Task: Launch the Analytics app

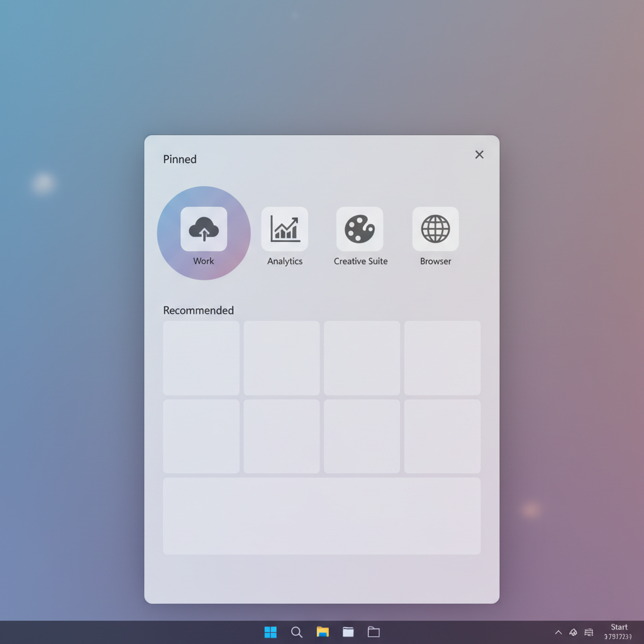Action: coord(284,228)
